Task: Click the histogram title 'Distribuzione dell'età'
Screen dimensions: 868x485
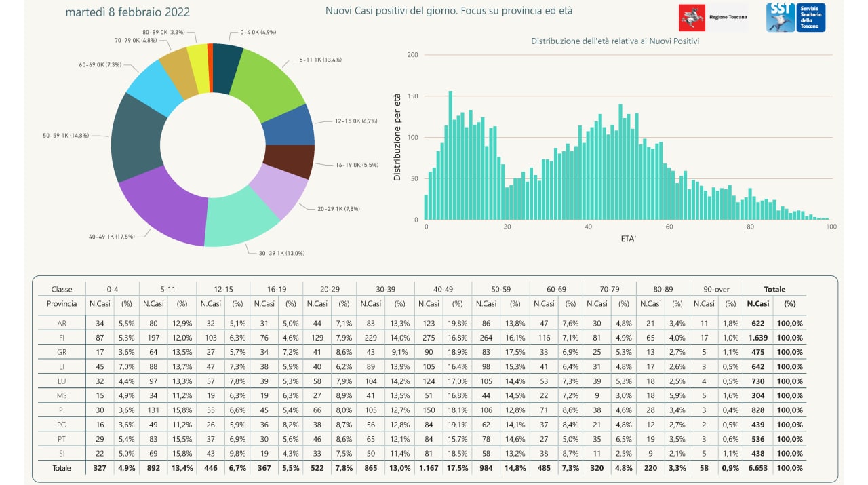Action: pyautogui.click(x=615, y=41)
